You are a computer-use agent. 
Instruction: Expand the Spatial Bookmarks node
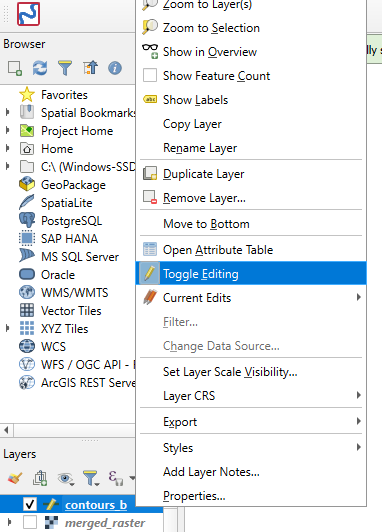(x=7, y=112)
